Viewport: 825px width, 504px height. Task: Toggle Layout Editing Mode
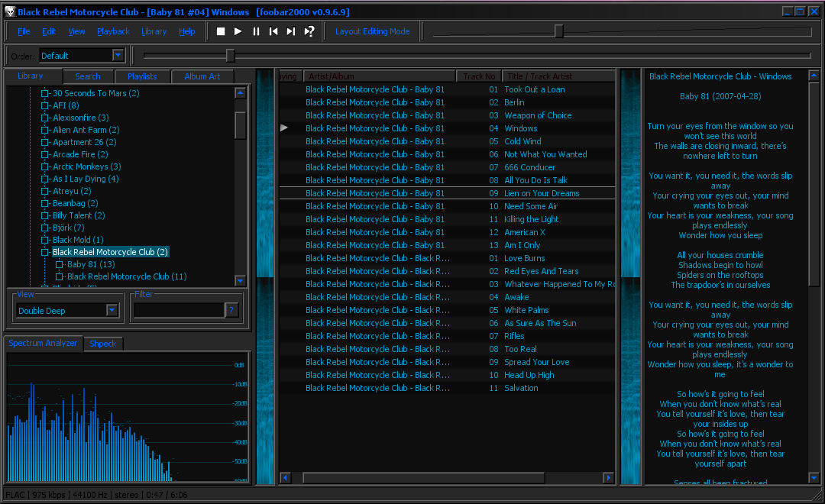(371, 31)
